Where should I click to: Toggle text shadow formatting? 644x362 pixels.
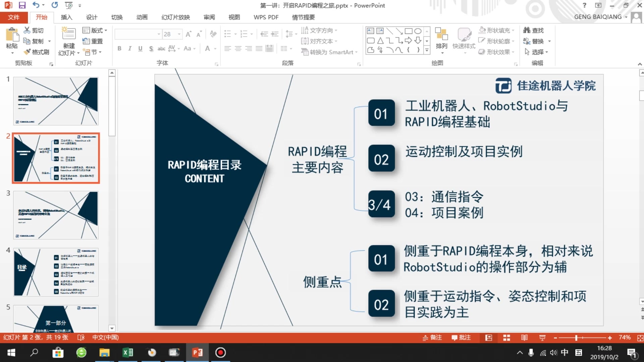tap(151, 49)
